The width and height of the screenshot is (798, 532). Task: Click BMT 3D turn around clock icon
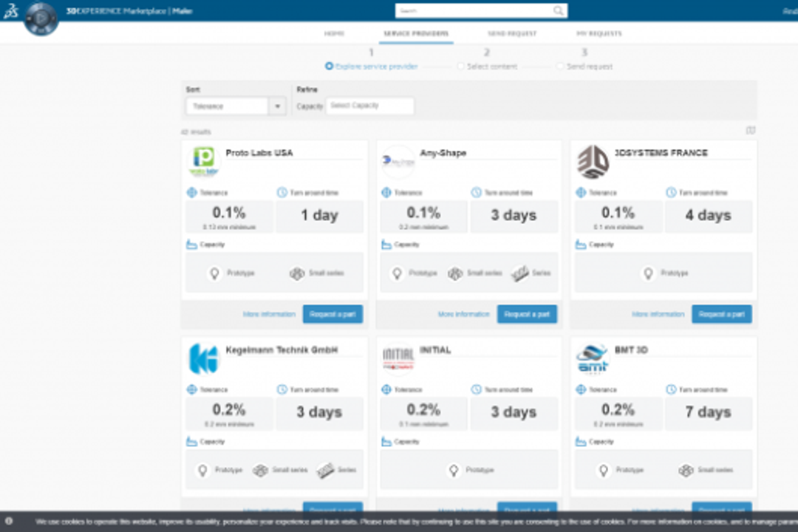pos(671,389)
